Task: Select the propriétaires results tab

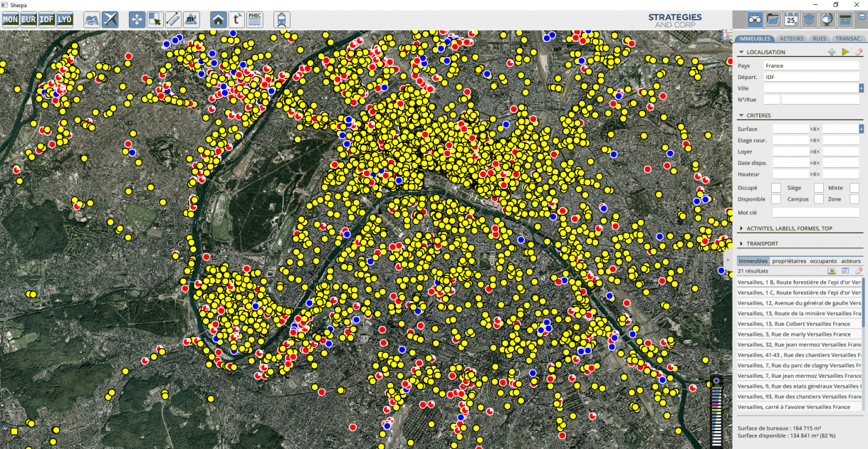Action: tap(789, 261)
